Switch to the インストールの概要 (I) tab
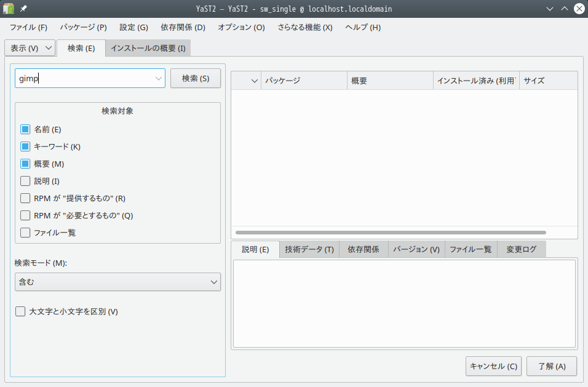This screenshot has height=387, width=588. [148, 49]
